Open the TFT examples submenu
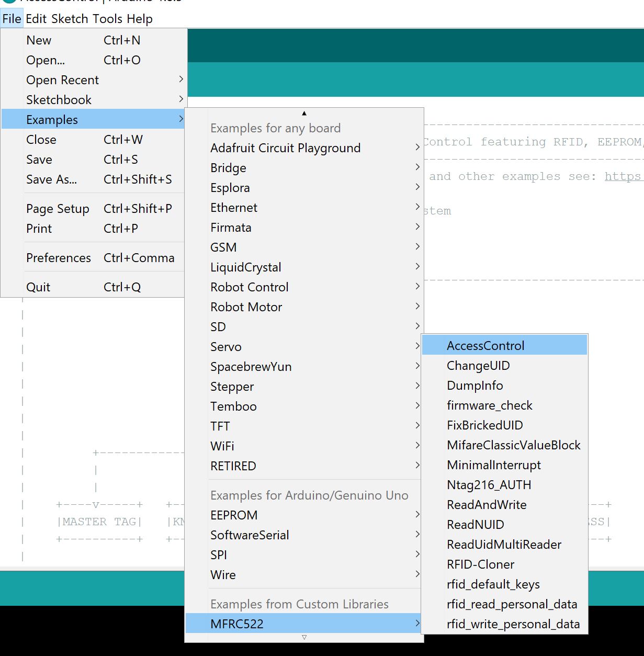The width and height of the screenshot is (644, 656). (304, 426)
